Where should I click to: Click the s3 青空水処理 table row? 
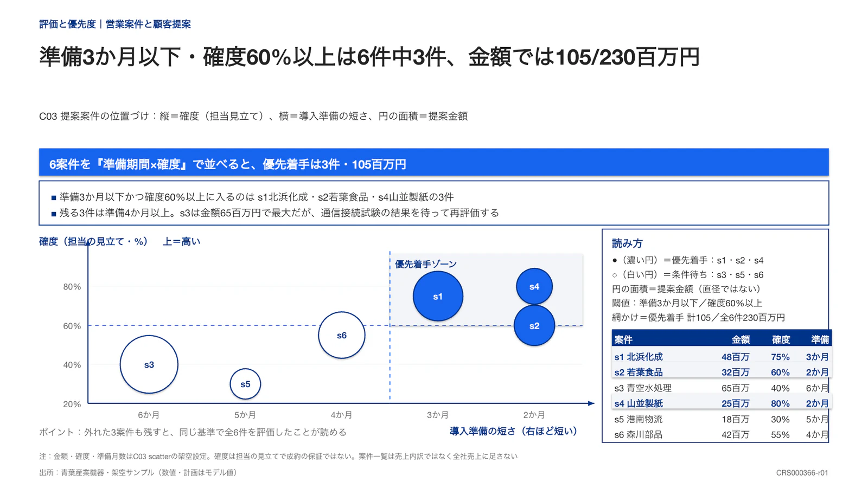tap(722, 388)
